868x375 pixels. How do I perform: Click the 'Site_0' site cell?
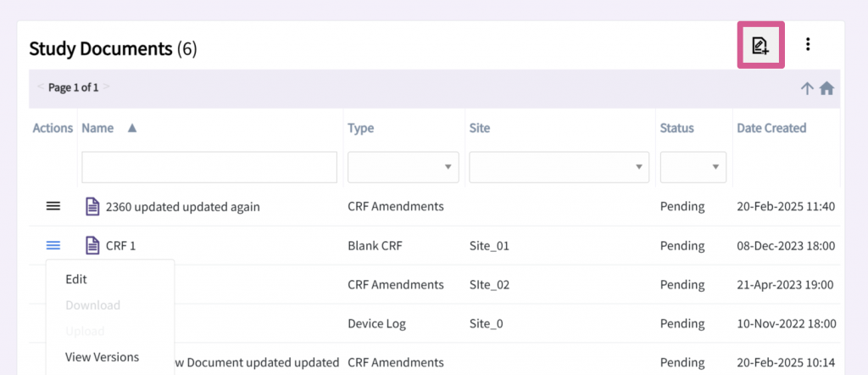click(486, 323)
